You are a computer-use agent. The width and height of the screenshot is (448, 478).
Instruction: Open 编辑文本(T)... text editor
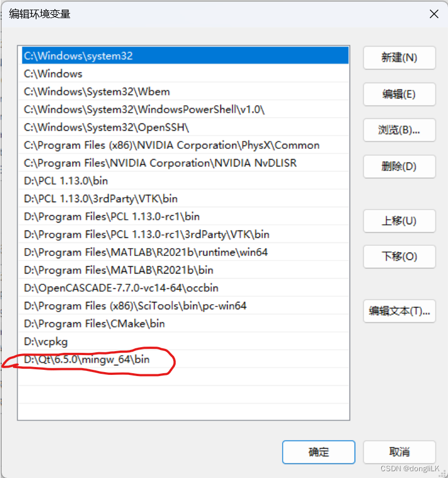399,311
